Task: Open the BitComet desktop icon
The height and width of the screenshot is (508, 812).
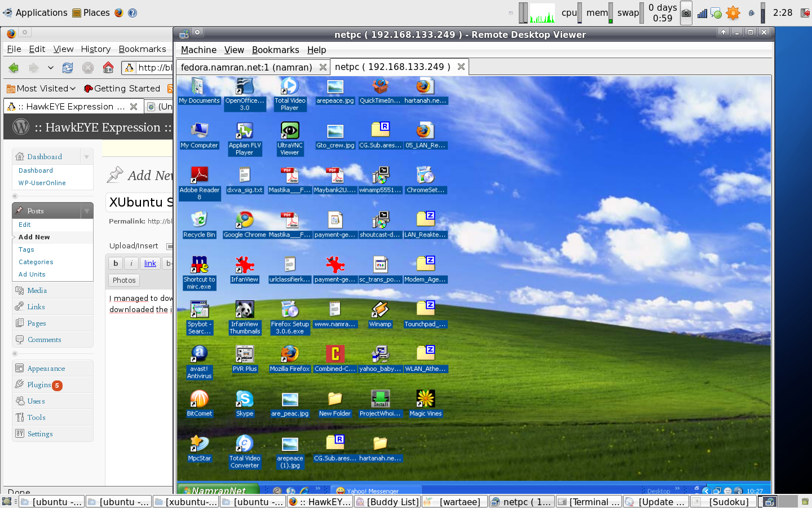Action: point(199,400)
